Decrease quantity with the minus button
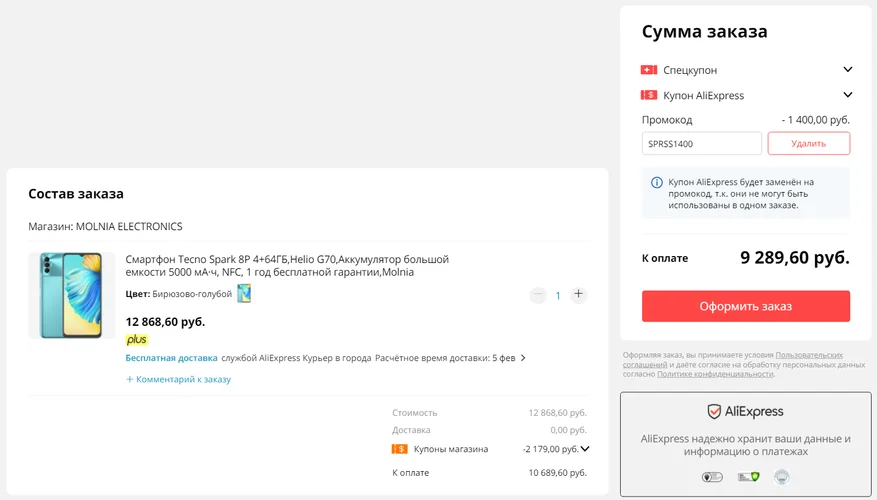This screenshot has height=500, width=877. (x=538, y=294)
